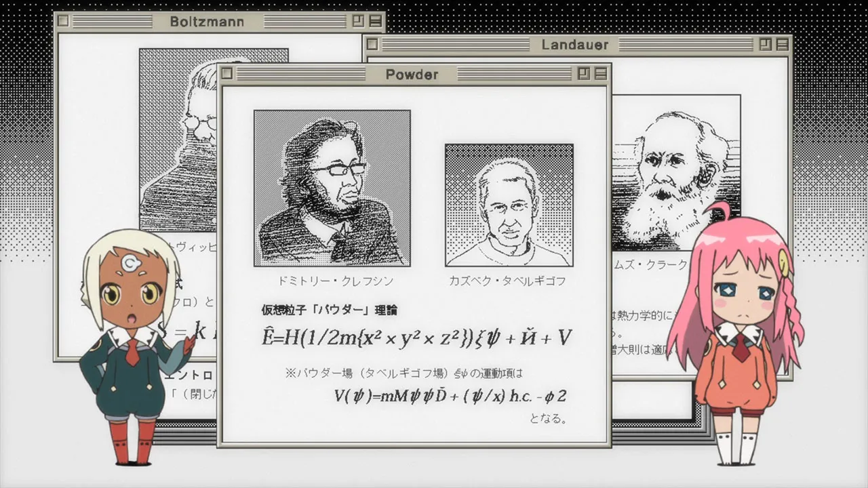Click the text となる。

[548, 419]
